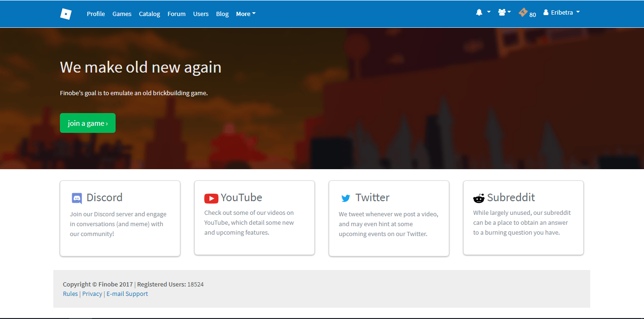Open the Blog nav link

pyautogui.click(x=222, y=14)
